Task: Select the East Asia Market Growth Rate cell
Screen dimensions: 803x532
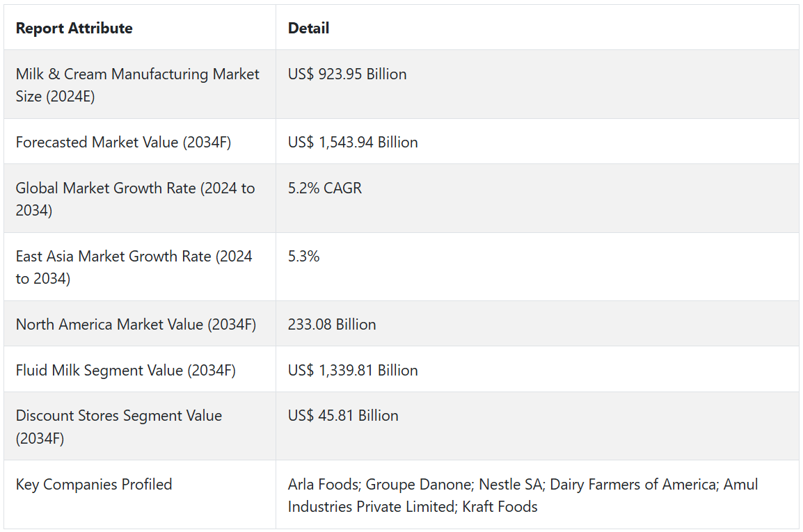Action: click(x=134, y=267)
